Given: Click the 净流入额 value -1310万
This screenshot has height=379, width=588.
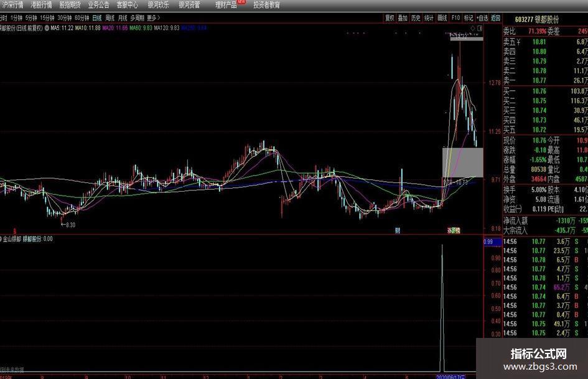Looking at the screenshot, I should [x=565, y=221].
